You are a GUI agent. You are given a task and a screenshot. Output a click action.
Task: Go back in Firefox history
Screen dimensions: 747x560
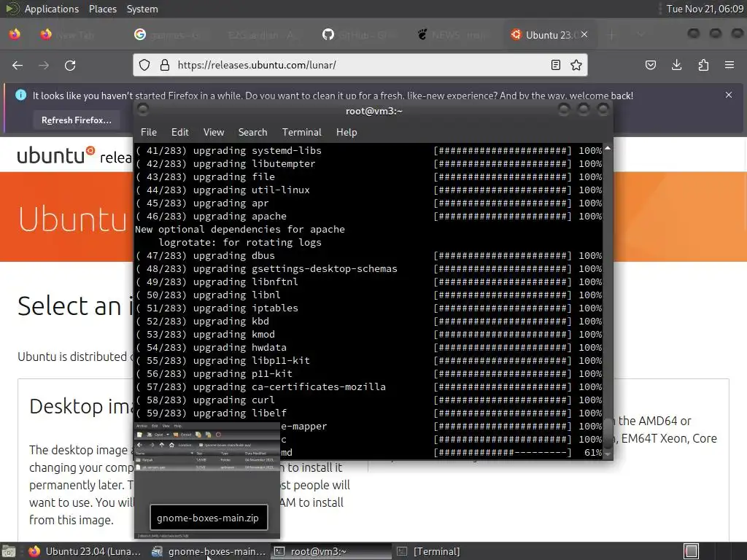point(18,65)
